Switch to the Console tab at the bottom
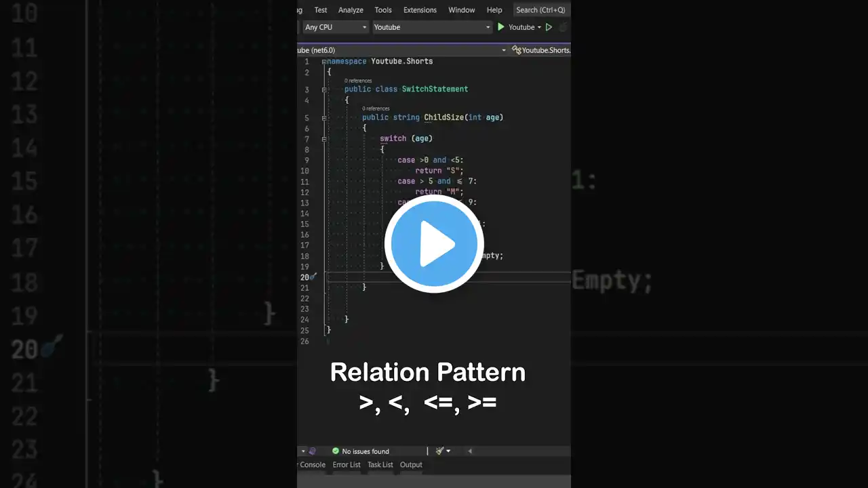Image resolution: width=868 pixels, height=488 pixels. pyautogui.click(x=312, y=465)
